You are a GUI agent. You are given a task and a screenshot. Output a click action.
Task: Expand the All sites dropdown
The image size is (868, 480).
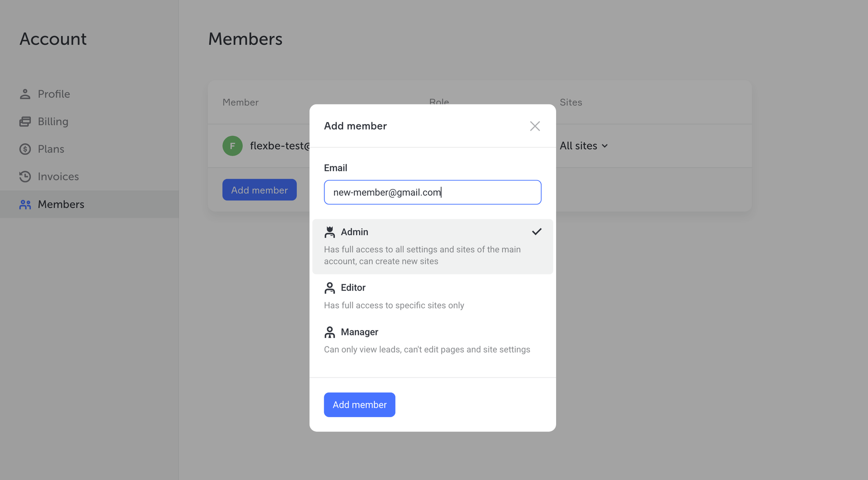[x=584, y=146]
